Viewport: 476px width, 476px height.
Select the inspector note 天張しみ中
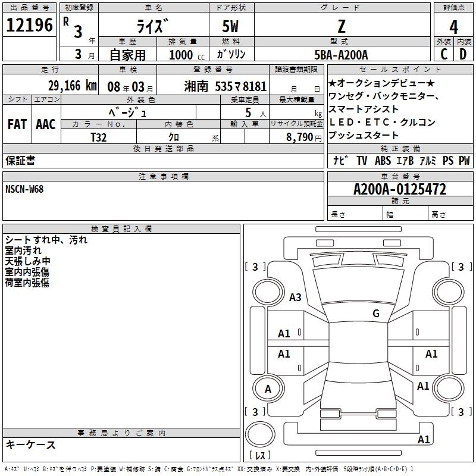(x=27, y=261)
